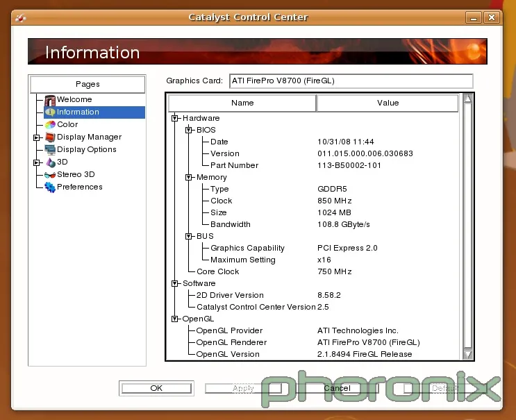This screenshot has width=516, height=420.
Task: Collapse the OpenGL section
Action: point(175,319)
